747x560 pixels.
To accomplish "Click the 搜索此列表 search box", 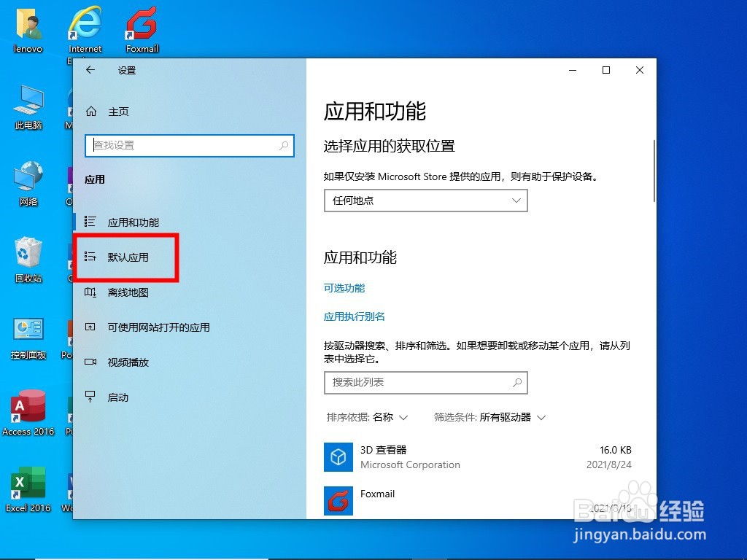I will (x=426, y=382).
